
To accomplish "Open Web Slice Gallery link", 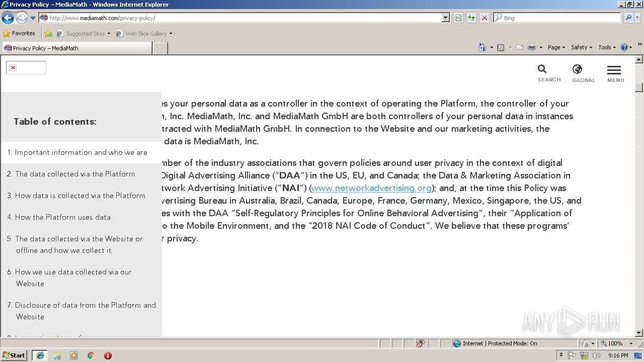I will 144,34.
